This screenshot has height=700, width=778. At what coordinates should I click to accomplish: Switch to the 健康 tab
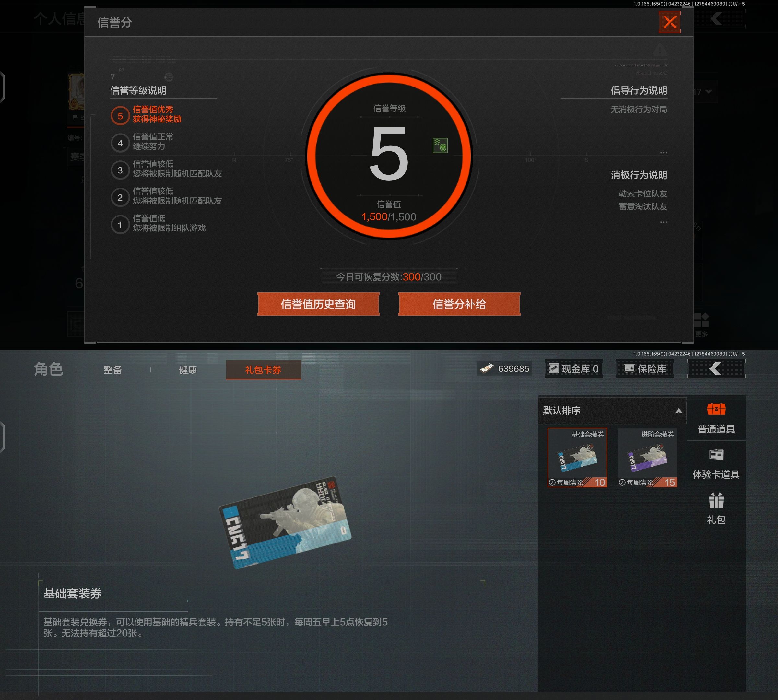188,370
